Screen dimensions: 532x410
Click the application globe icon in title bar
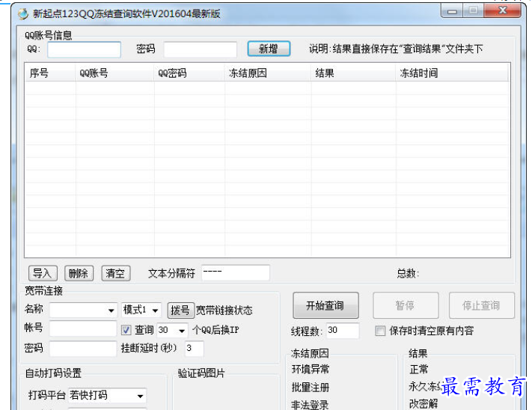[x=23, y=14]
